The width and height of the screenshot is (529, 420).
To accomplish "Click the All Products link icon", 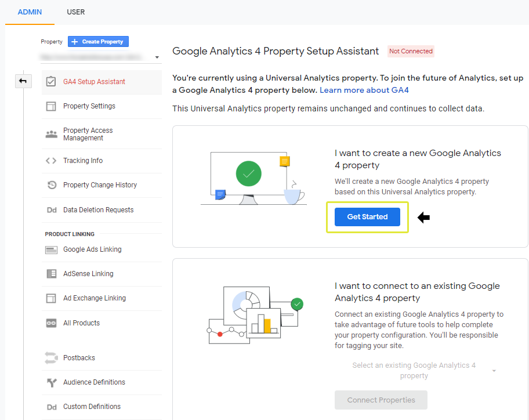I will click(51, 323).
